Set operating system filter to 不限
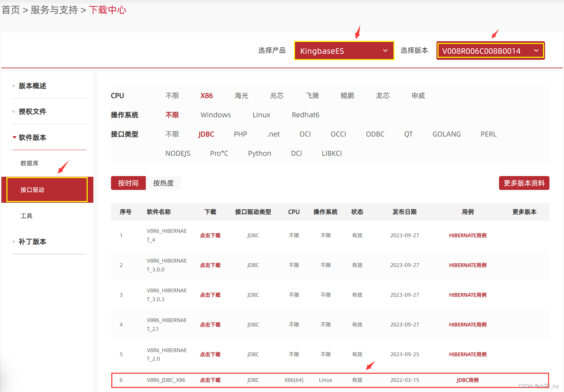This screenshot has width=564, height=392. tap(172, 115)
